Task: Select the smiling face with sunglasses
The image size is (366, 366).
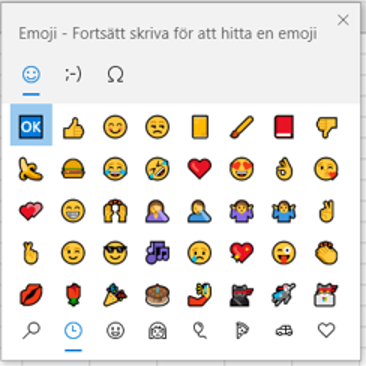Action: [x=115, y=253]
